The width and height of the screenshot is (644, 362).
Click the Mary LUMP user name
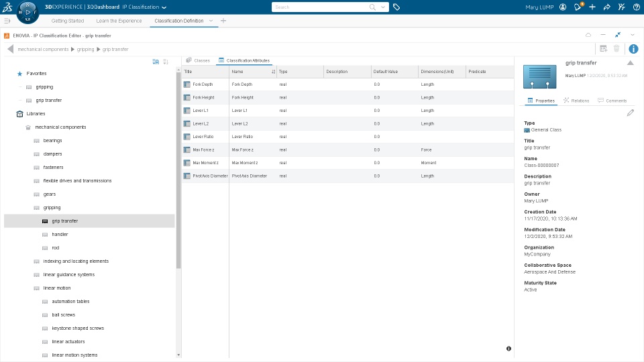coord(539,7)
